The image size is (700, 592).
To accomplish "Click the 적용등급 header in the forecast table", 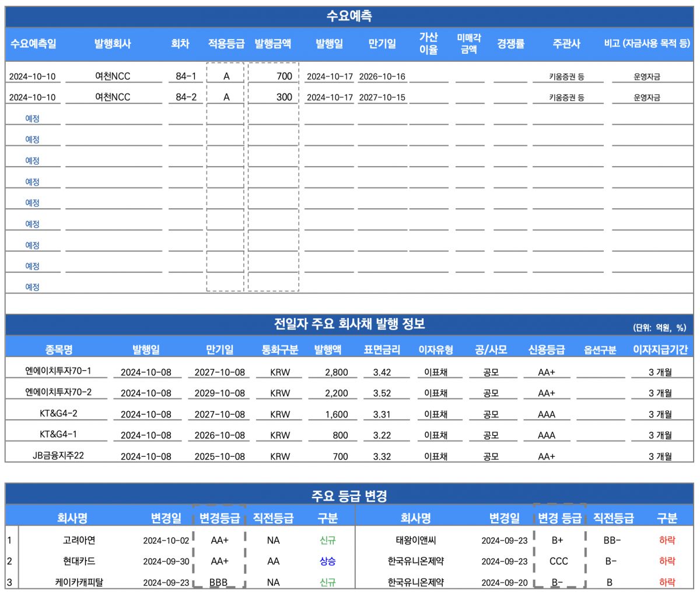I will point(226,44).
